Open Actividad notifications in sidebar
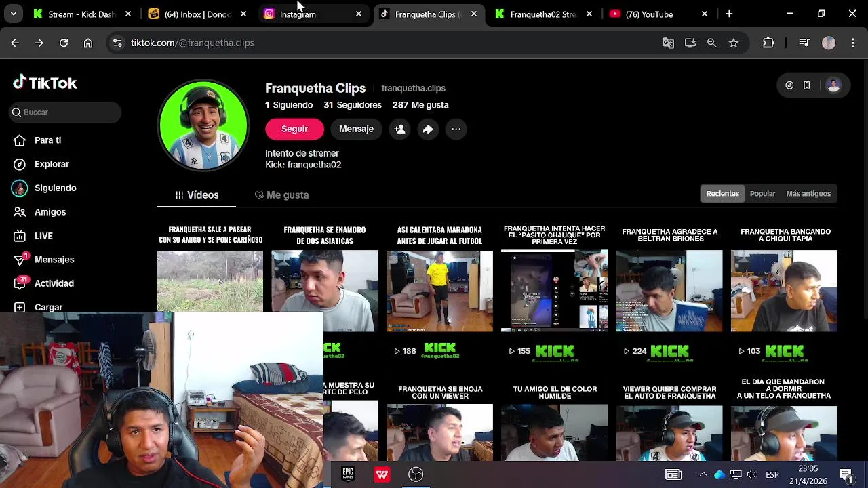 [54, 283]
